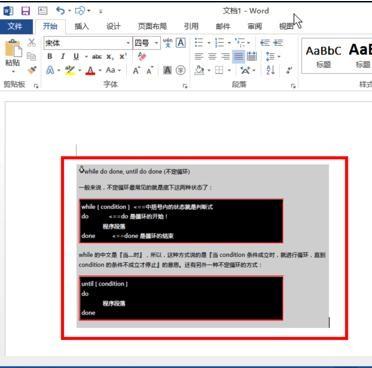Select the Format Painter brush
The width and height of the screenshot is (372, 368).
32,70
